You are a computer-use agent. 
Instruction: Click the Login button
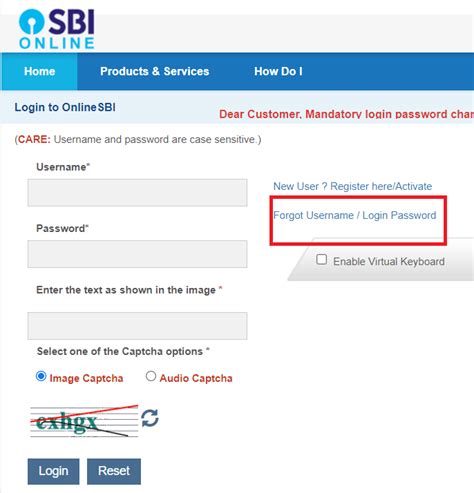click(x=53, y=471)
